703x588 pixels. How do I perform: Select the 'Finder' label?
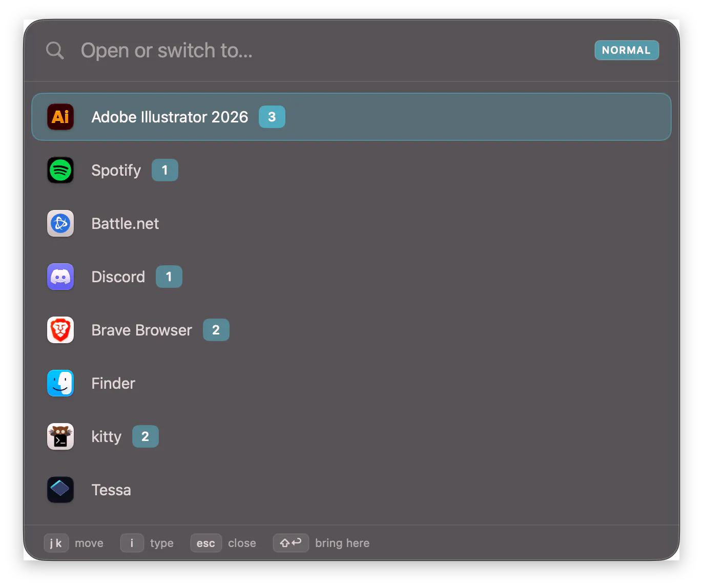tap(113, 383)
